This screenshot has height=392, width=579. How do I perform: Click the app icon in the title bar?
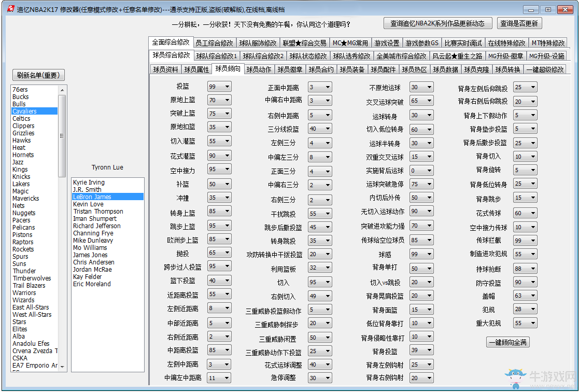pyautogui.click(x=11, y=9)
